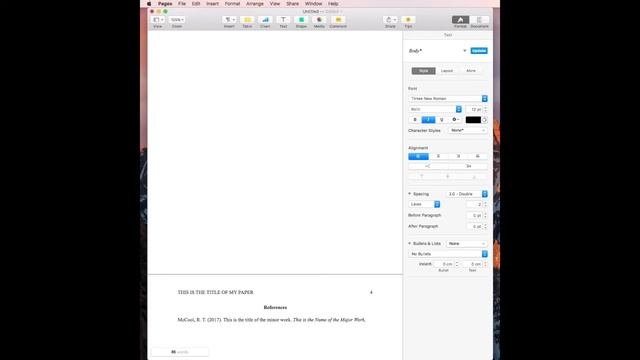Click the McCool reference entry text
This screenshot has height=360, width=640.
coord(271,320)
